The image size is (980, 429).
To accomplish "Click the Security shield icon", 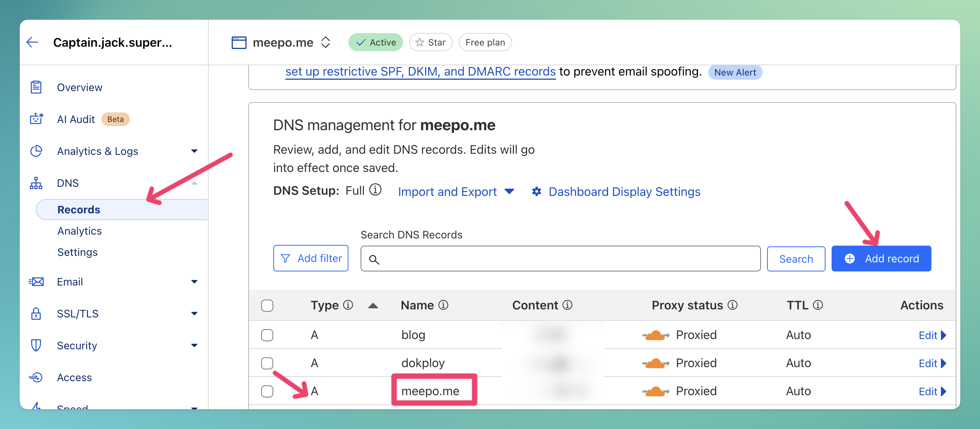I will click(x=36, y=345).
